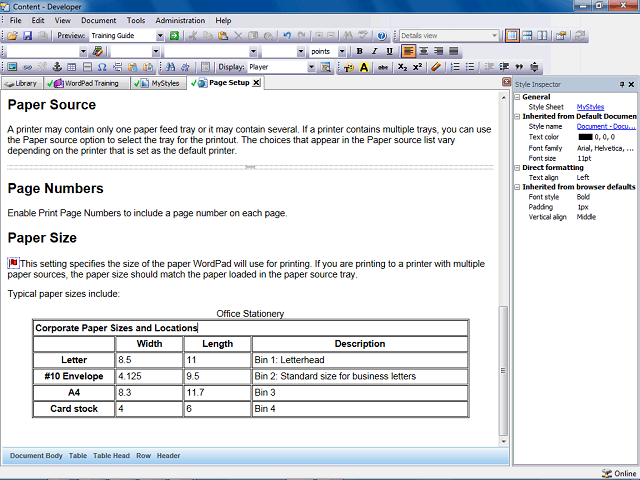The image size is (640, 480).
Task: Insert a special character with the Omega icon
Action: coord(102,67)
